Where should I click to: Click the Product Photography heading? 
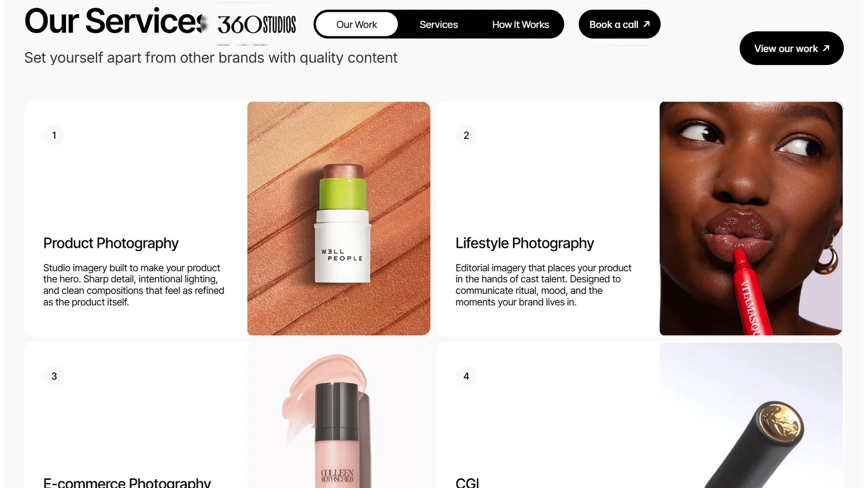coord(111,243)
